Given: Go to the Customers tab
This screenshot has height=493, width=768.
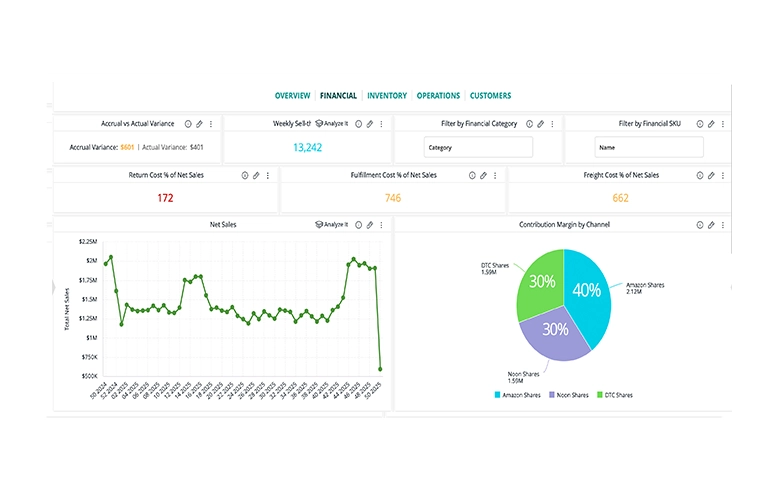Looking at the screenshot, I should 490,96.
